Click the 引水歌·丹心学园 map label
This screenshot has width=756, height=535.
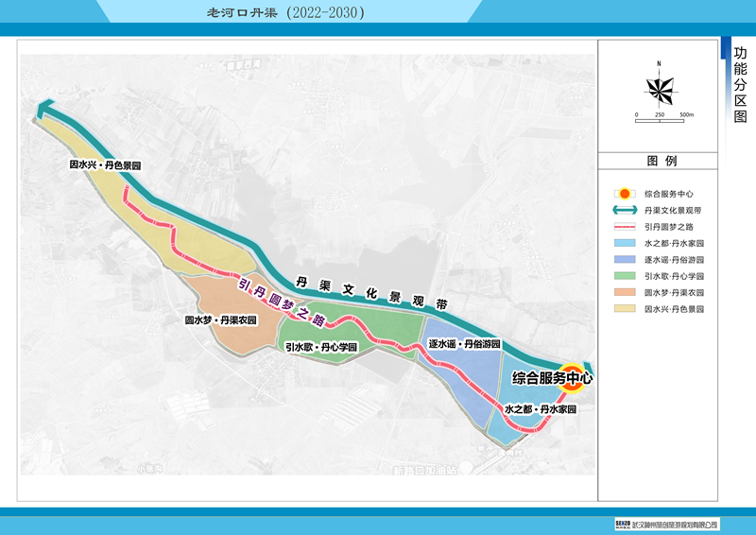click(x=321, y=347)
